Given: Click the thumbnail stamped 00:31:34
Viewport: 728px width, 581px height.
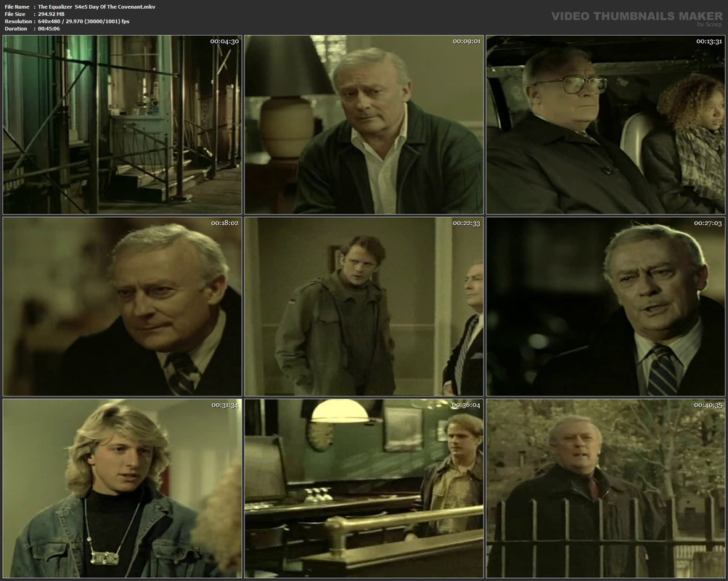Looking at the screenshot, I should (x=122, y=489).
